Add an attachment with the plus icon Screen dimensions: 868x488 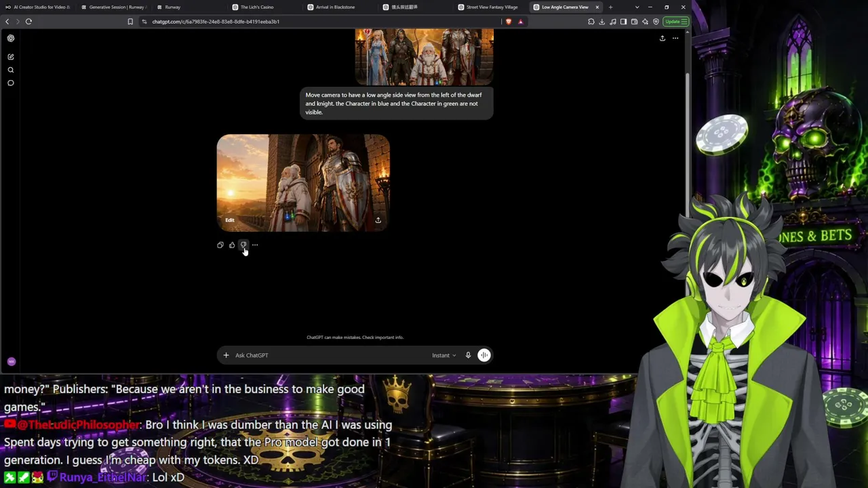(226, 355)
